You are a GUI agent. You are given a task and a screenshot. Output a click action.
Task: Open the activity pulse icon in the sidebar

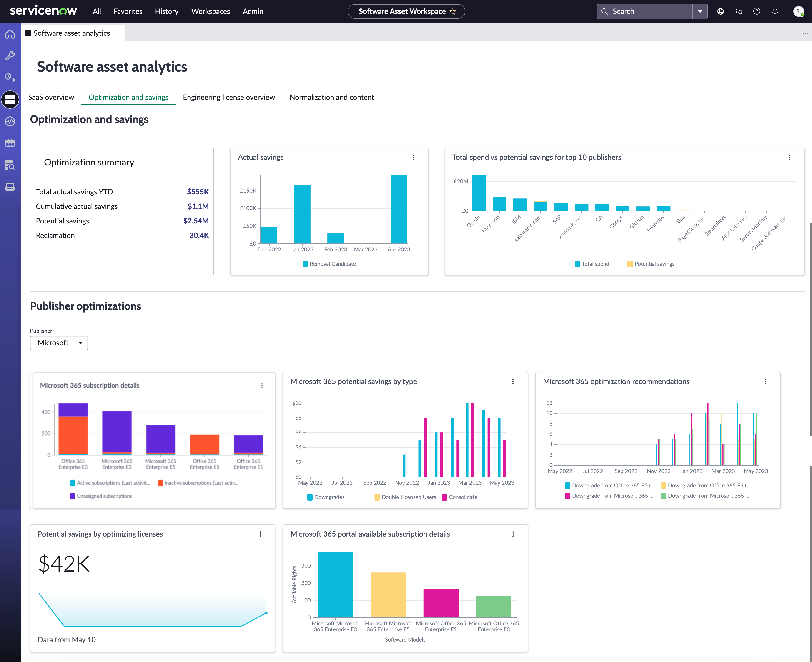click(10, 122)
